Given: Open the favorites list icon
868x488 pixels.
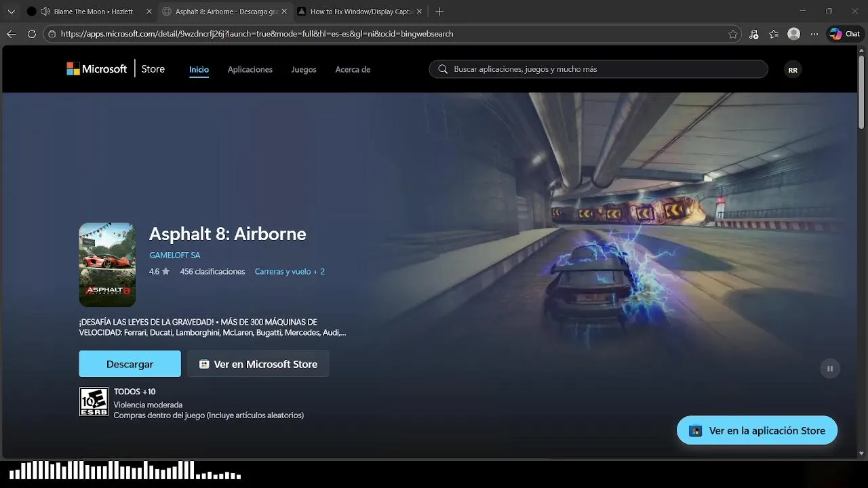Looking at the screenshot, I should click(774, 34).
